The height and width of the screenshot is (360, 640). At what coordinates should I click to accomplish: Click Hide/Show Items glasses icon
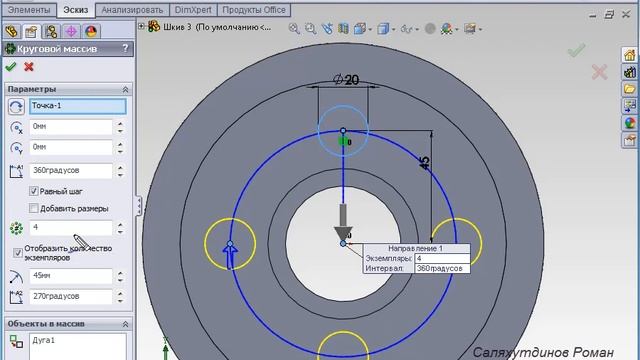coord(407,29)
